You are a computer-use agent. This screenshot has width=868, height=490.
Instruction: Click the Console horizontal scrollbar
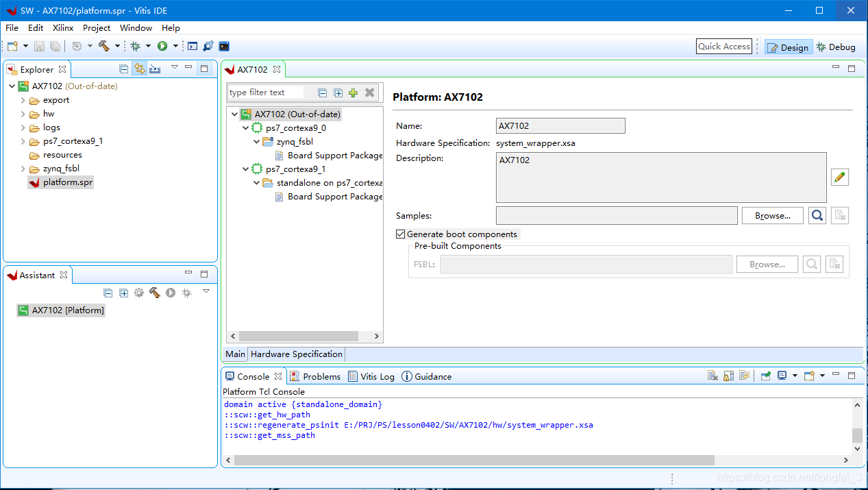[474, 460]
